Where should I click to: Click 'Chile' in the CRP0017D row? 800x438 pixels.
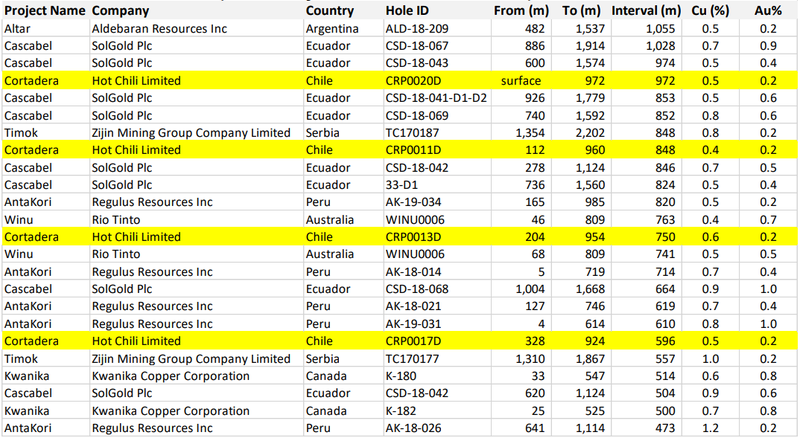pyautogui.click(x=319, y=341)
